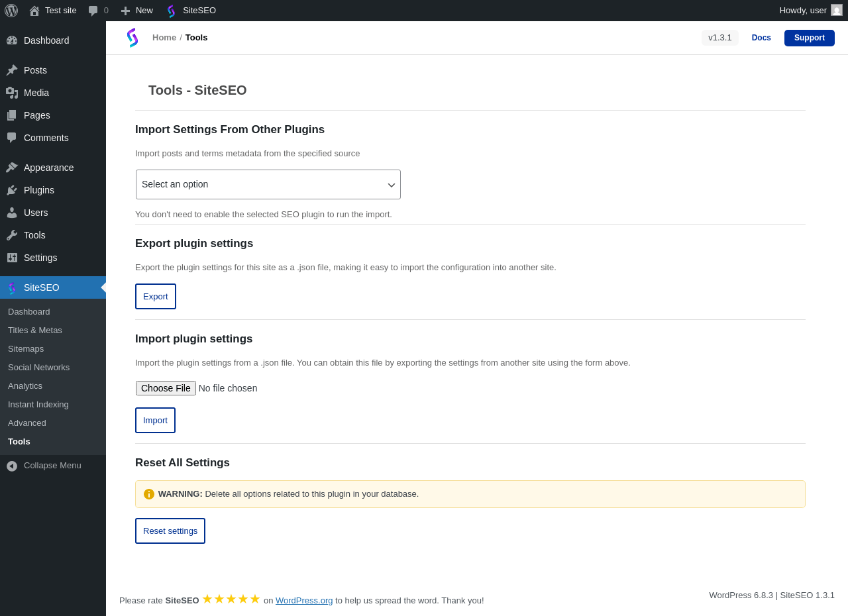Viewport: 848px width, 616px height.
Task: Open Plugins via its plug icon
Action: pos(12,190)
